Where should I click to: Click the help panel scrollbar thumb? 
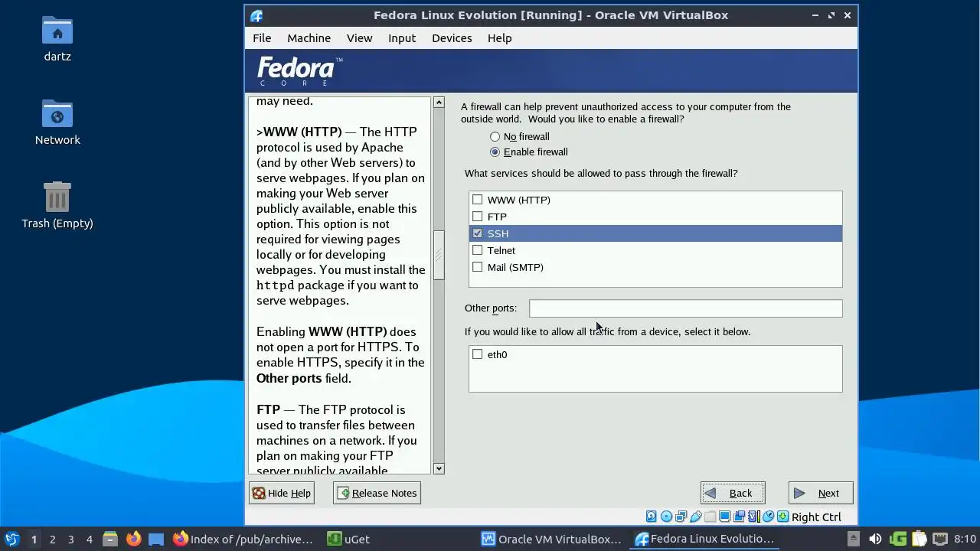(439, 255)
